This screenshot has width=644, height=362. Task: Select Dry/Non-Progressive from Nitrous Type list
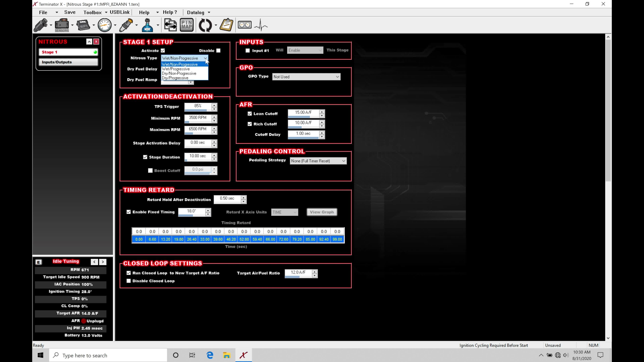point(184,73)
